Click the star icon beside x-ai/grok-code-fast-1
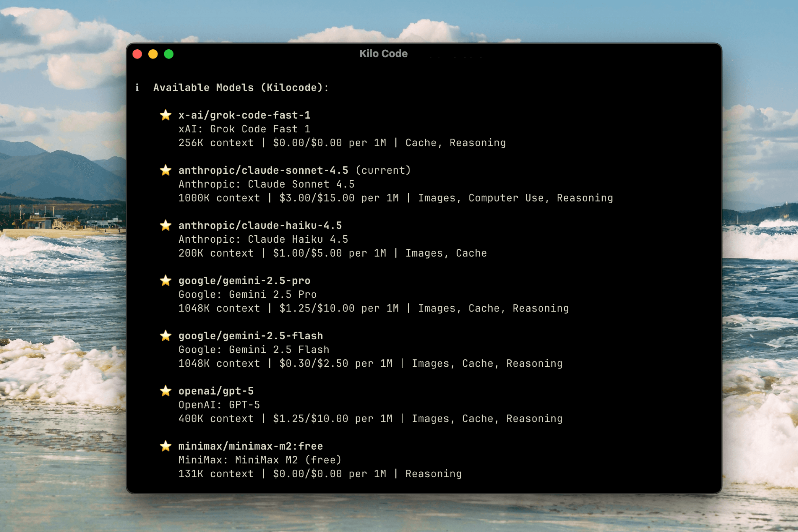The image size is (798, 532). [166, 115]
